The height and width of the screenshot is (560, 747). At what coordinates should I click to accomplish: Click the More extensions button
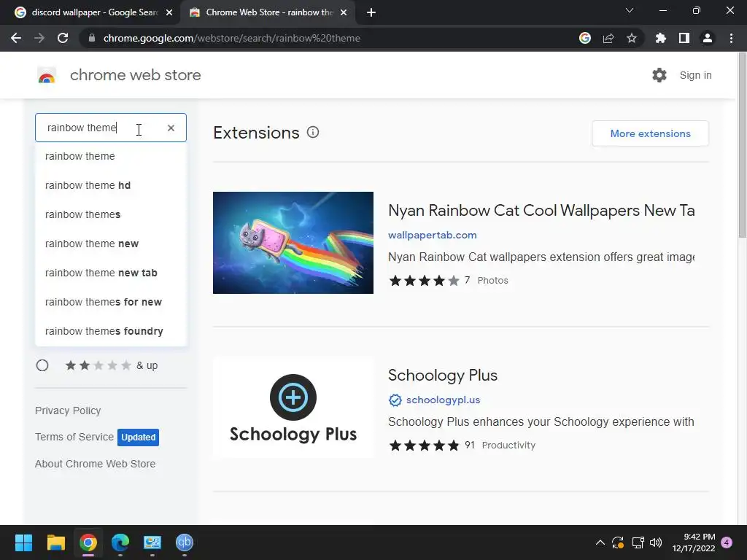(x=650, y=133)
